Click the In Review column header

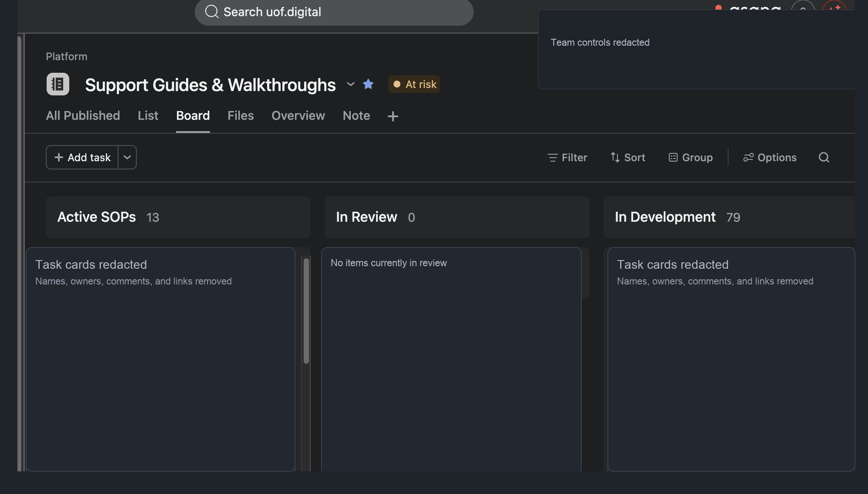(457, 217)
